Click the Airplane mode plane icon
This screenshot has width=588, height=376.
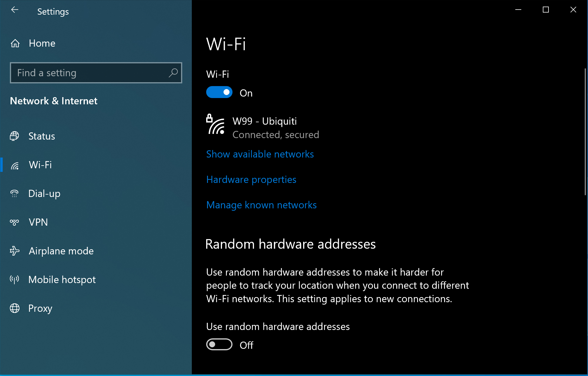pyautogui.click(x=14, y=251)
